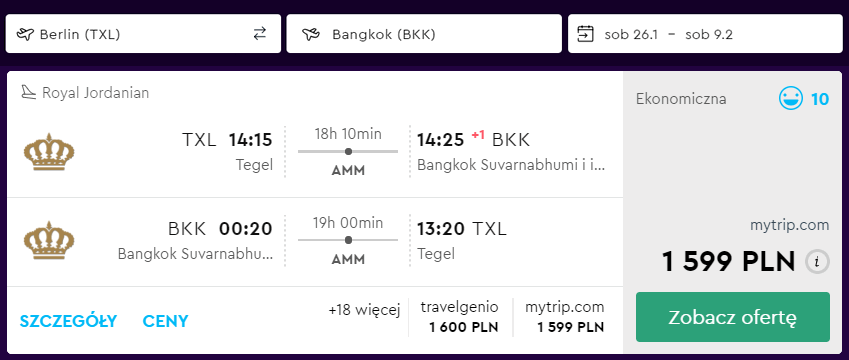Click the departing plane icon beside Berlin
The image size is (849, 360).
click(x=25, y=34)
